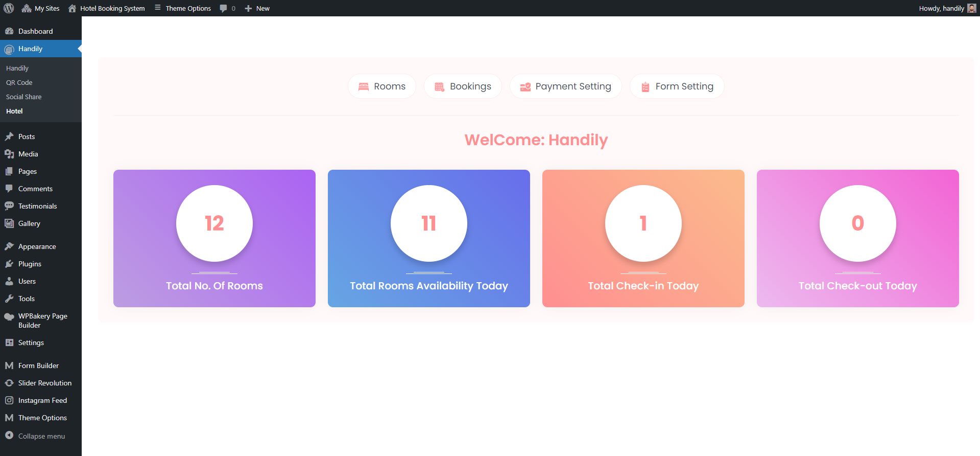980x456 pixels.
Task: Click the bed icon on Rooms button
Action: point(363,87)
